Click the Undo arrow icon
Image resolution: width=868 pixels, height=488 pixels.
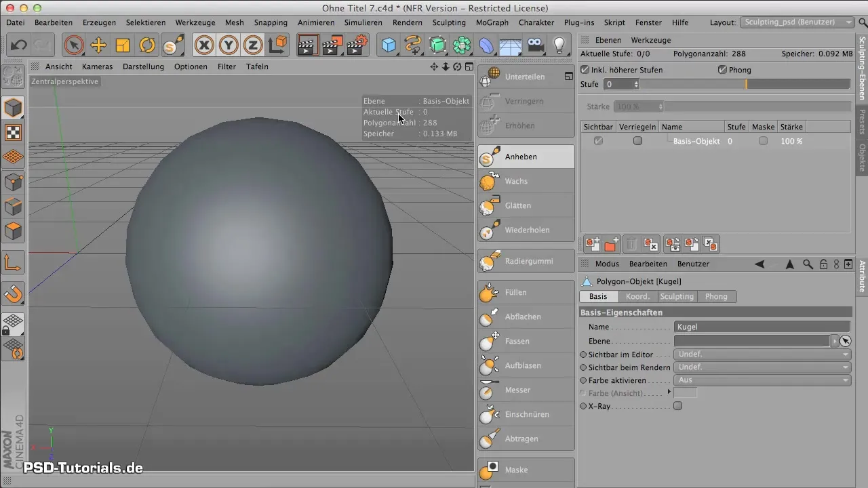pyautogui.click(x=19, y=45)
